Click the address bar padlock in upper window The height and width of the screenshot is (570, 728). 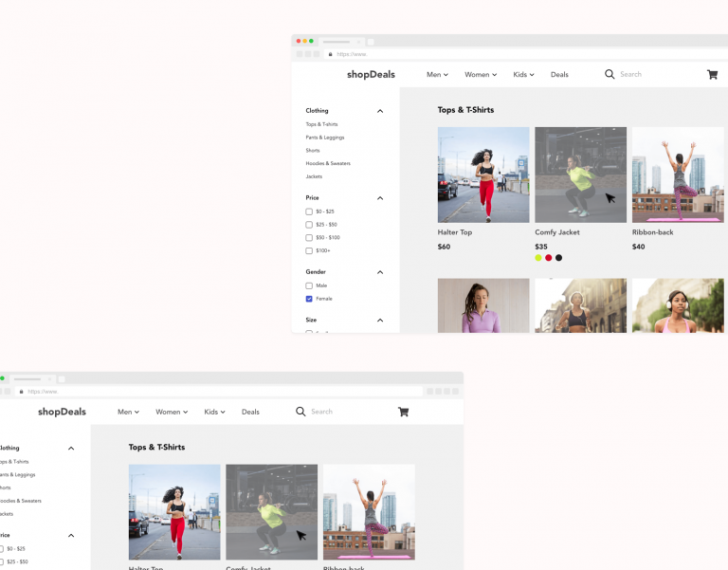coord(331,54)
